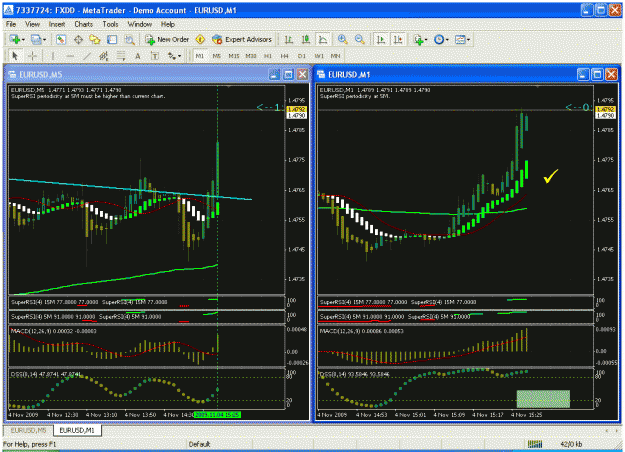The width and height of the screenshot is (625, 452).
Task: Select the D1 timeframe button
Action: (x=301, y=56)
